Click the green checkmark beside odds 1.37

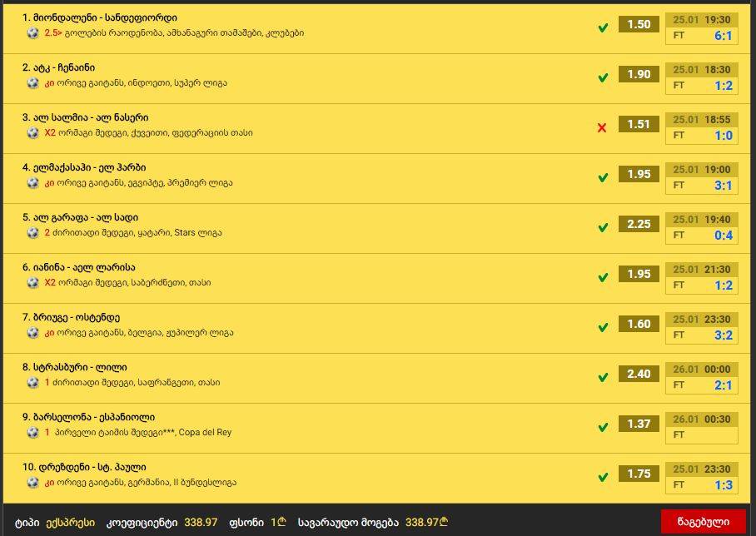(603, 428)
